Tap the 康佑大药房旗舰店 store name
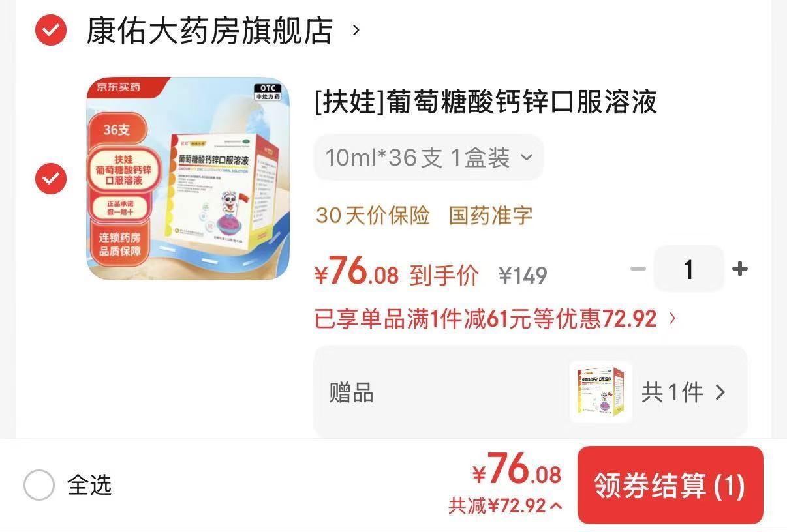 coord(209,30)
